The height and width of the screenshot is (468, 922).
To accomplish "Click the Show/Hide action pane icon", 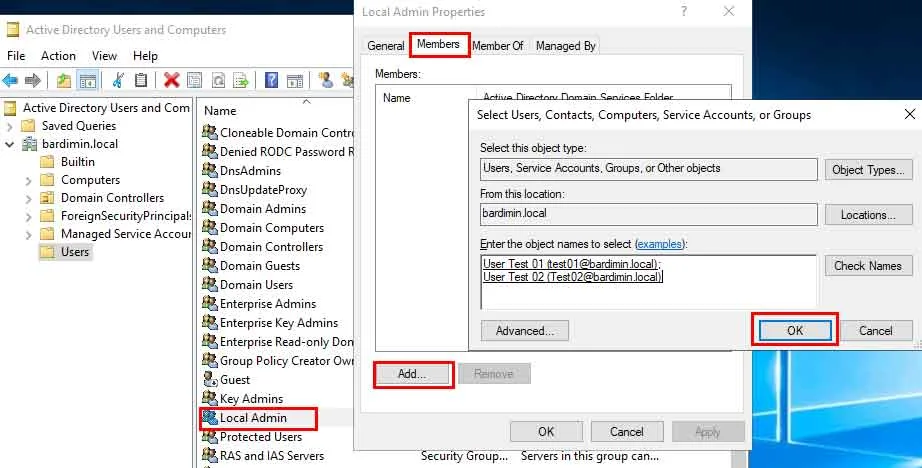I will pos(295,80).
